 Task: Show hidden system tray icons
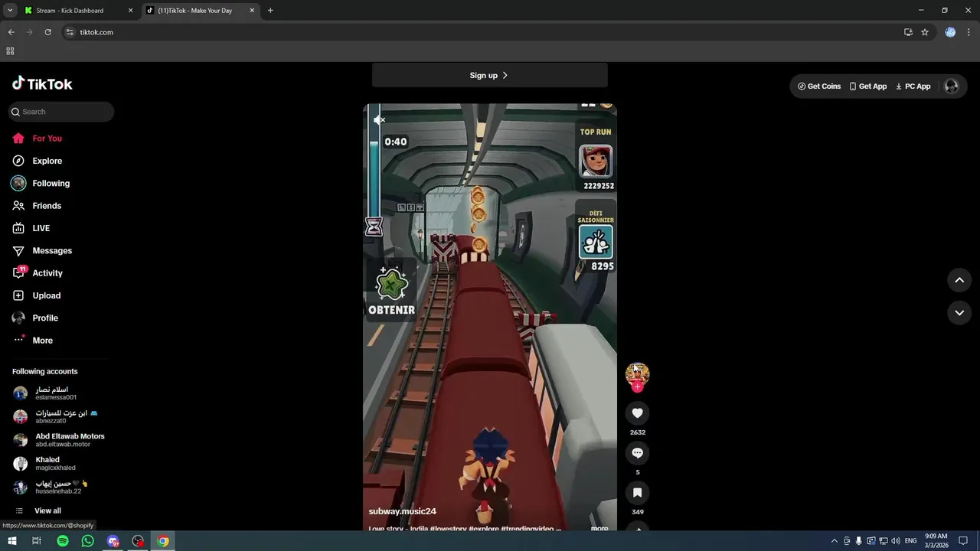[835, 541]
